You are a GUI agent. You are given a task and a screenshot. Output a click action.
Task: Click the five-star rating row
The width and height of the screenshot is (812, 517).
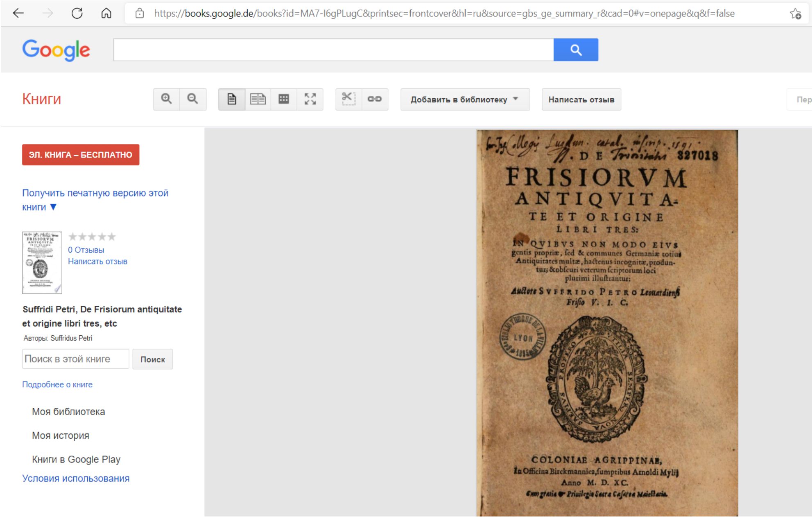(92, 237)
